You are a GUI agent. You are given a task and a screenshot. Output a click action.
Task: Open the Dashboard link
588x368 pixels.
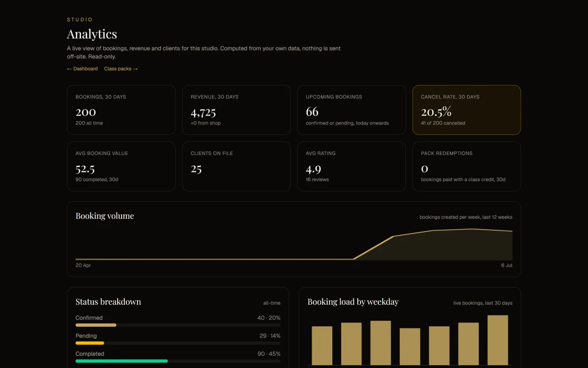(x=82, y=69)
